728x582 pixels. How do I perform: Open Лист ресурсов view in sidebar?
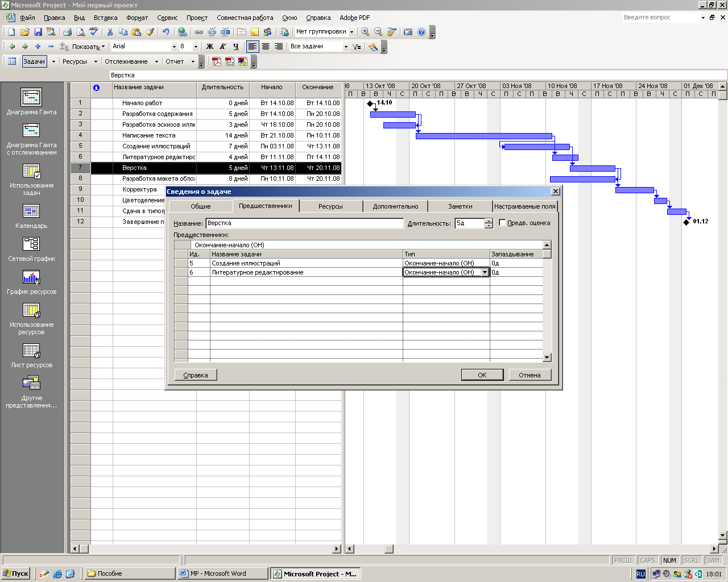[31, 355]
